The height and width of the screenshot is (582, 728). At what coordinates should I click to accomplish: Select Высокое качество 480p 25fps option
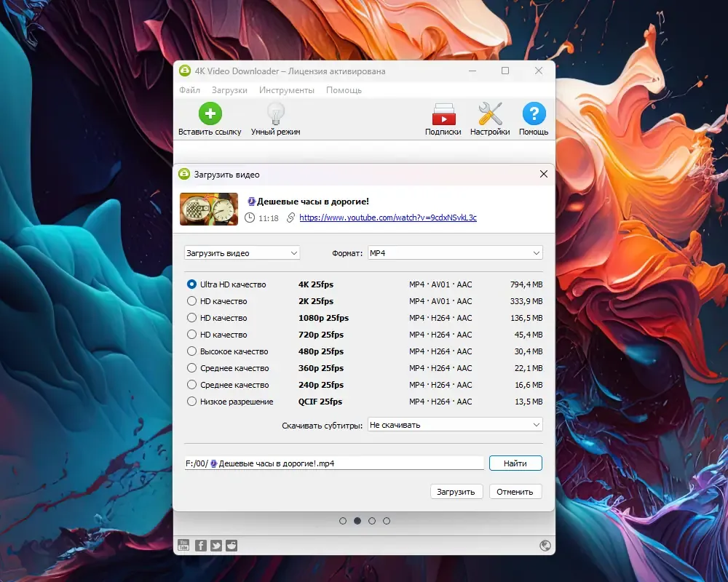click(x=191, y=351)
